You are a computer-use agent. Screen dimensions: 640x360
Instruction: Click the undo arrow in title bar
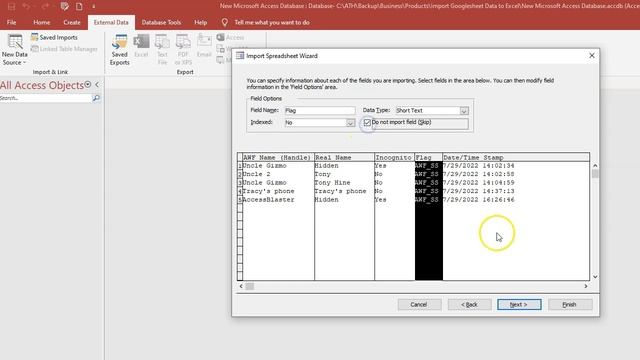pyautogui.click(x=26, y=6)
